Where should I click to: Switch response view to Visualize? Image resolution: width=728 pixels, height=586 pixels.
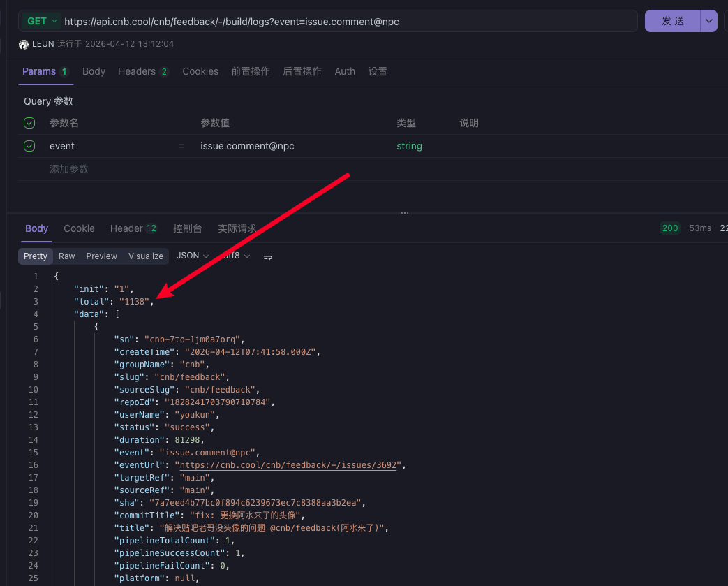146,256
